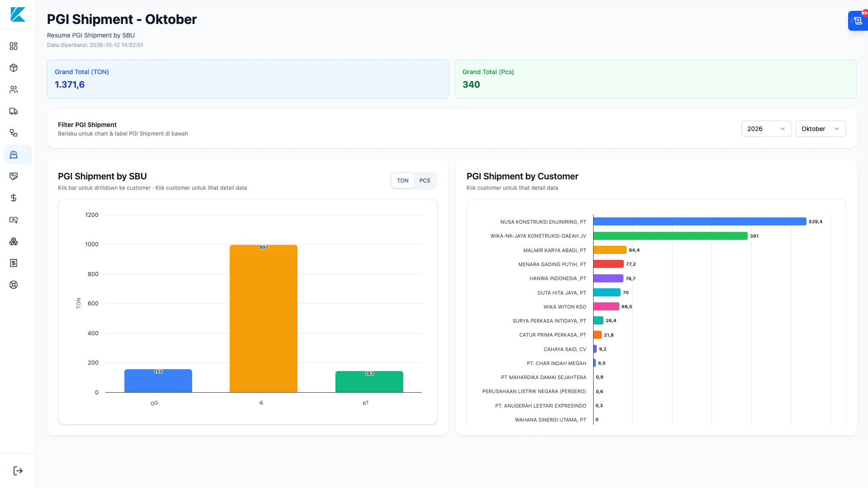Select customer MENARA GADING PUTIH, PT
The height and width of the screenshot is (488, 868).
click(552, 264)
